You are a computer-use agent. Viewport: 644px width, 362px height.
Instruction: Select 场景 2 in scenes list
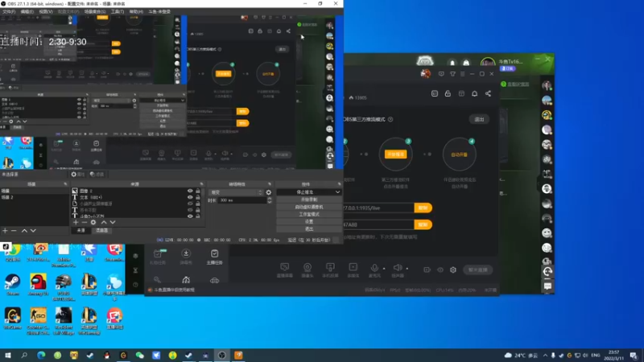click(x=7, y=197)
